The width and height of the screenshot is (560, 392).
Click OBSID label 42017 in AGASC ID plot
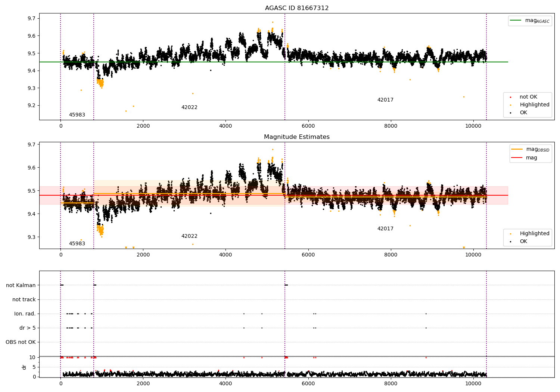(385, 100)
